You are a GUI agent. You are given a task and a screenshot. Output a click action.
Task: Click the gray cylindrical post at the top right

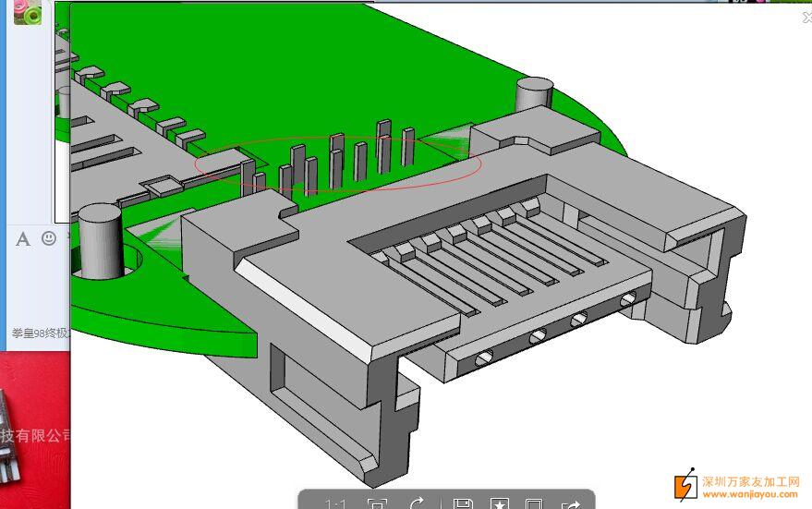(534, 96)
